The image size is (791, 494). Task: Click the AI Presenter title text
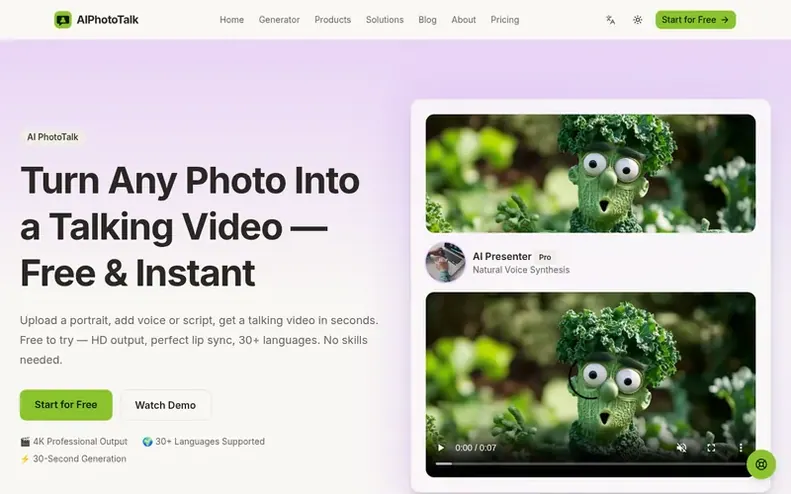[x=502, y=256]
